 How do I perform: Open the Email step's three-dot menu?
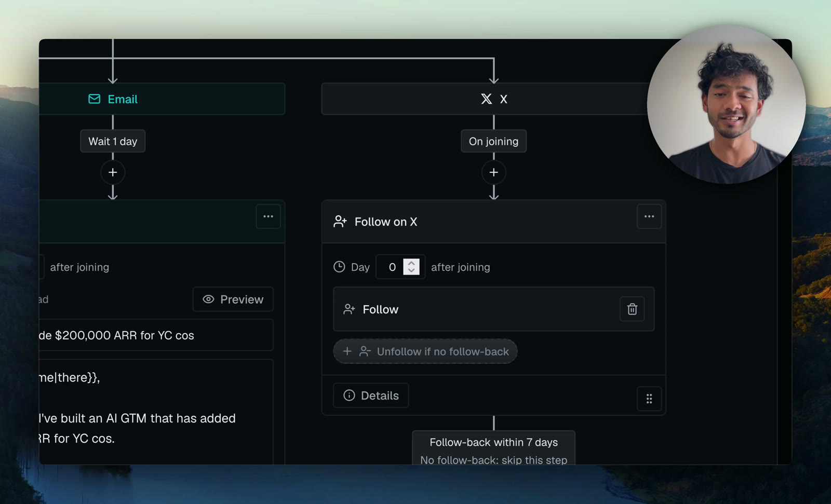click(x=268, y=216)
